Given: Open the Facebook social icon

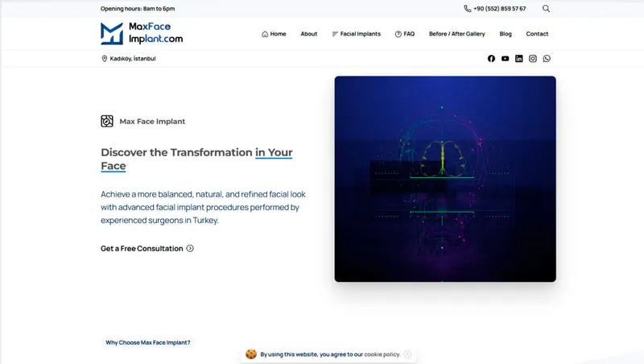Looking at the screenshot, I should click(491, 59).
